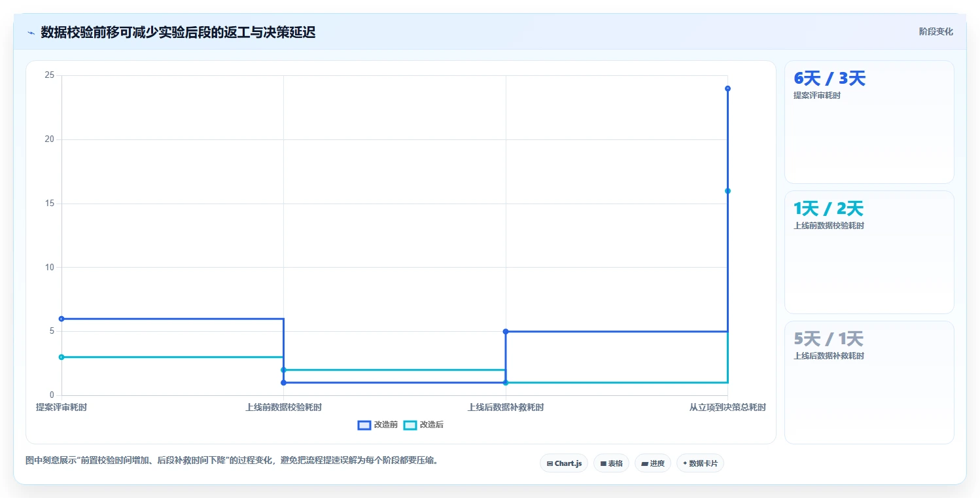Select the 改造后 point at 1 for 上线后数据补救耗时
The image size is (980, 498).
(506, 383)
